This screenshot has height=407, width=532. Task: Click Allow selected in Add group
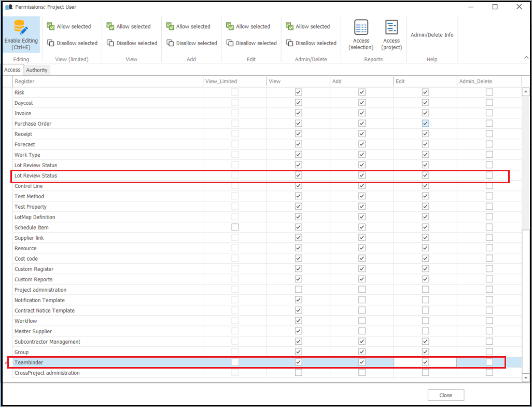click(188, 26)
